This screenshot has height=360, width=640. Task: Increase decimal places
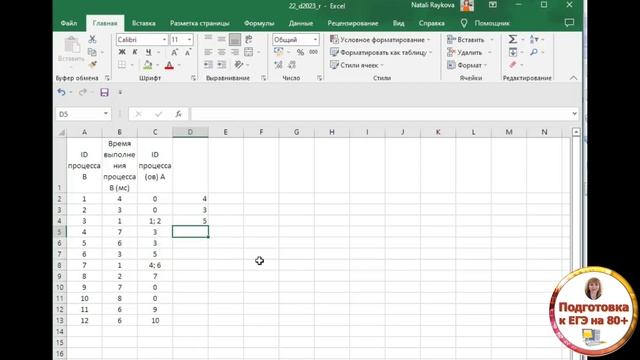[x=278, y=64]
